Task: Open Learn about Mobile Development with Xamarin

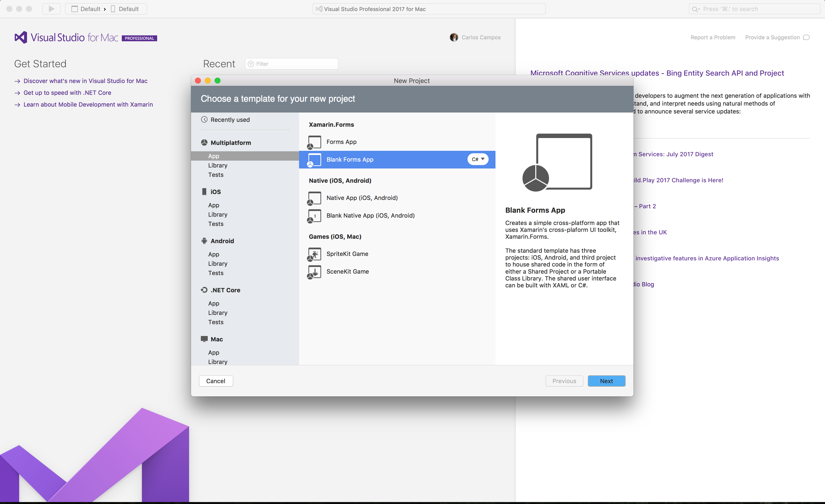Action: tap(88, 104)
